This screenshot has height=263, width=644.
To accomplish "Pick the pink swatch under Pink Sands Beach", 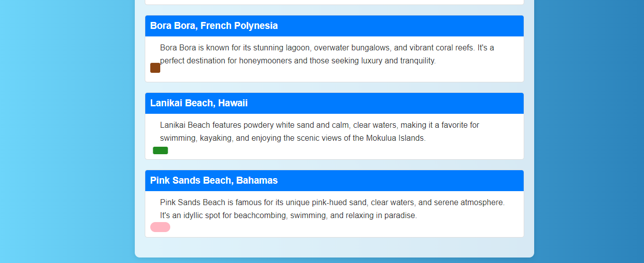I will [x=160, y=227].
